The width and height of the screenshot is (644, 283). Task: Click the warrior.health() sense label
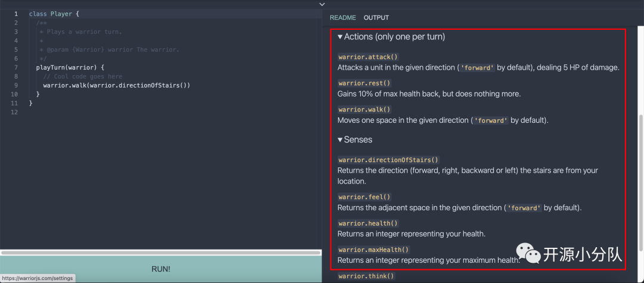point(368,223)
